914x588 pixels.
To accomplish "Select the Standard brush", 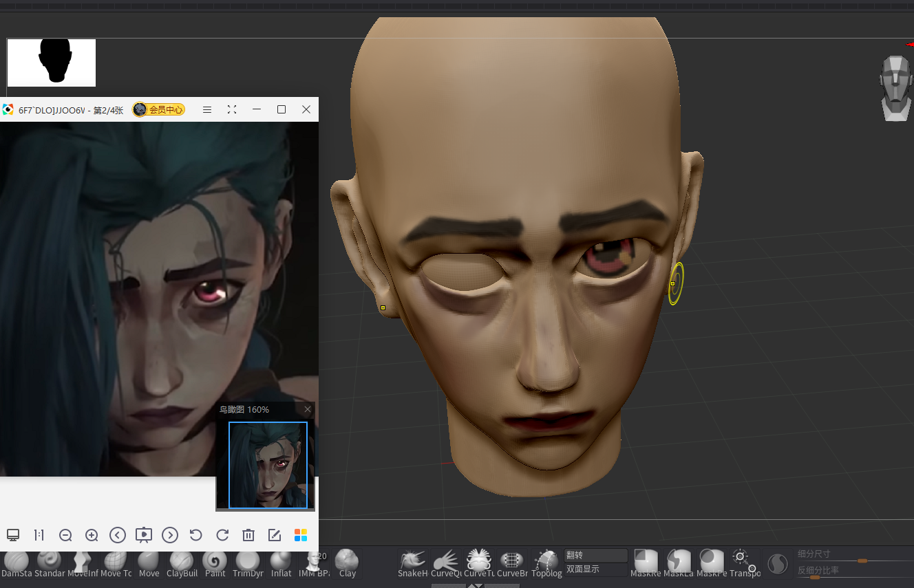I will tap(49, 565).
